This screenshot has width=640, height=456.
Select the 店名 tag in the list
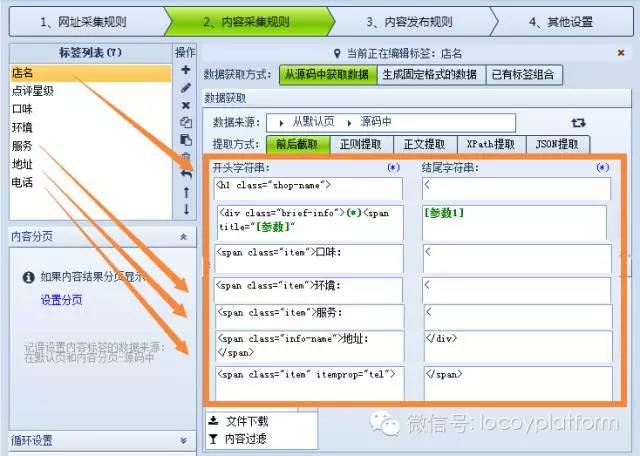pyautogui.click(x=91, y=73)
